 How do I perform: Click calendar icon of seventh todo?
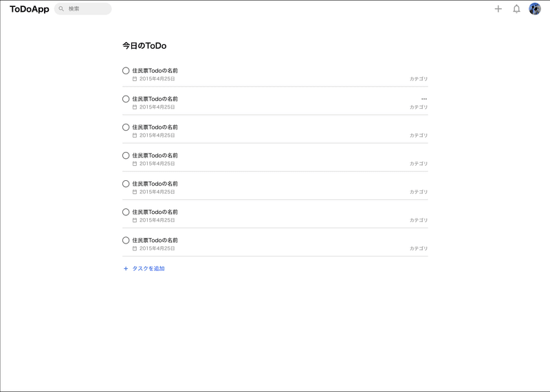pos(135,248)
